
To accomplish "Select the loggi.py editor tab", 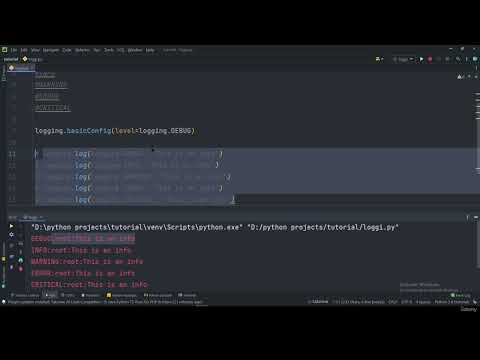I will click(x=21, y=68).
